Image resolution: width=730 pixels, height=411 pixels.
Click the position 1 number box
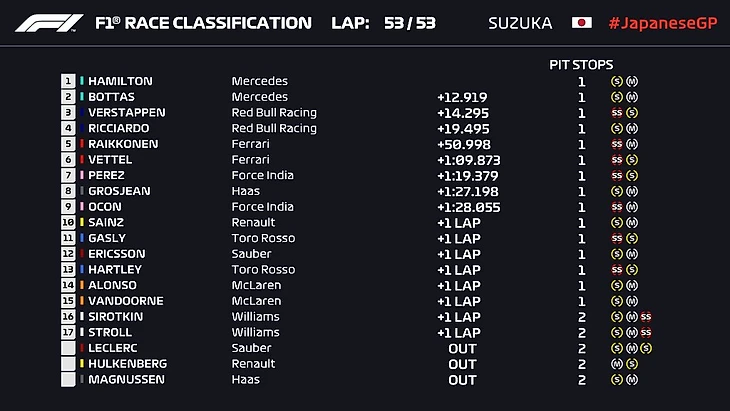68,82
